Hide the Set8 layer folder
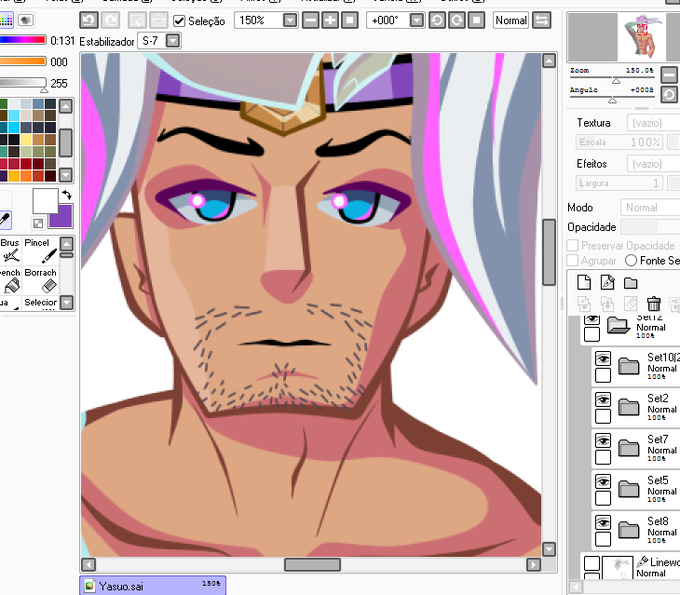 (x=603, y=523)
